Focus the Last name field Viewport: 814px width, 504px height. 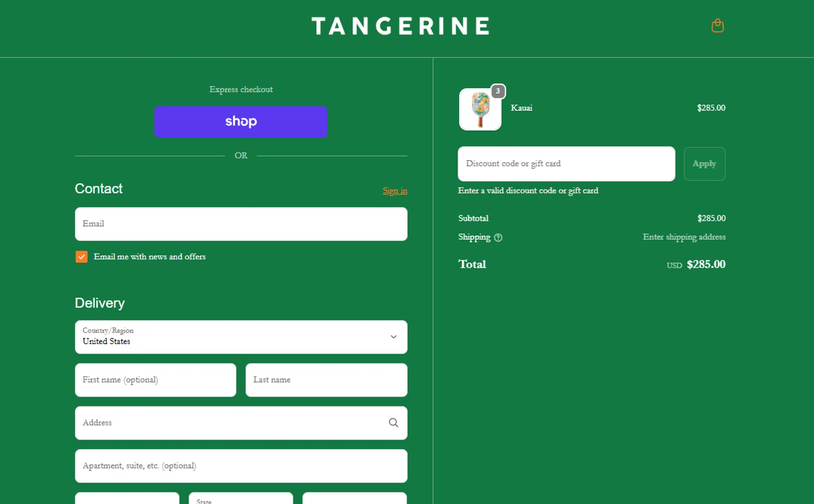pos(327,380)
